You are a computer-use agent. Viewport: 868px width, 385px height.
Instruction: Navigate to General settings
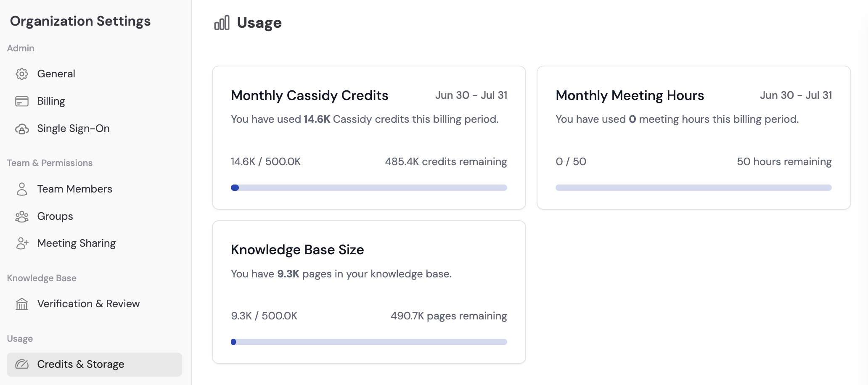pos(56,74)
